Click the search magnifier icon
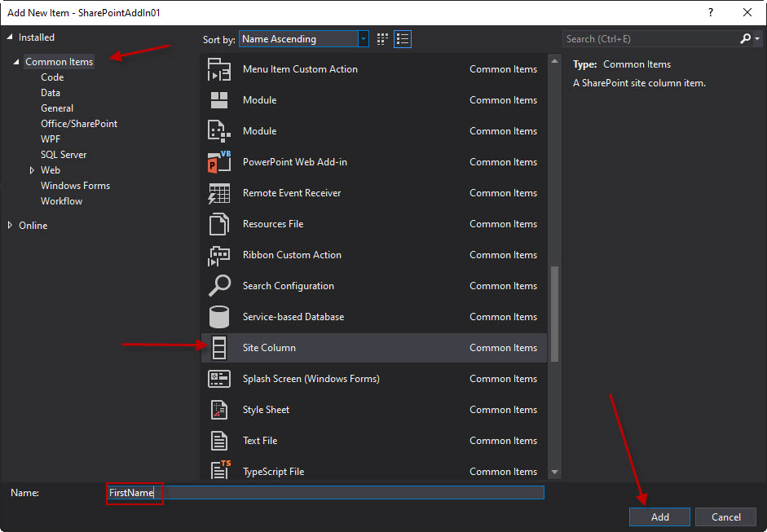The width and height of the screenshot is (767, 532). 746,38
